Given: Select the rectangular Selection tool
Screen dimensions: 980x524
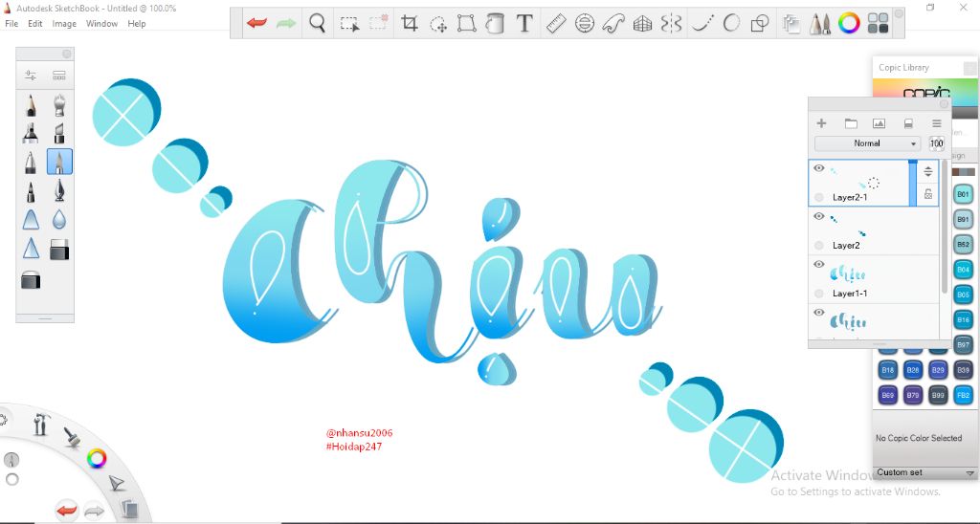Looking at the screenshot, I should (349, 24).
